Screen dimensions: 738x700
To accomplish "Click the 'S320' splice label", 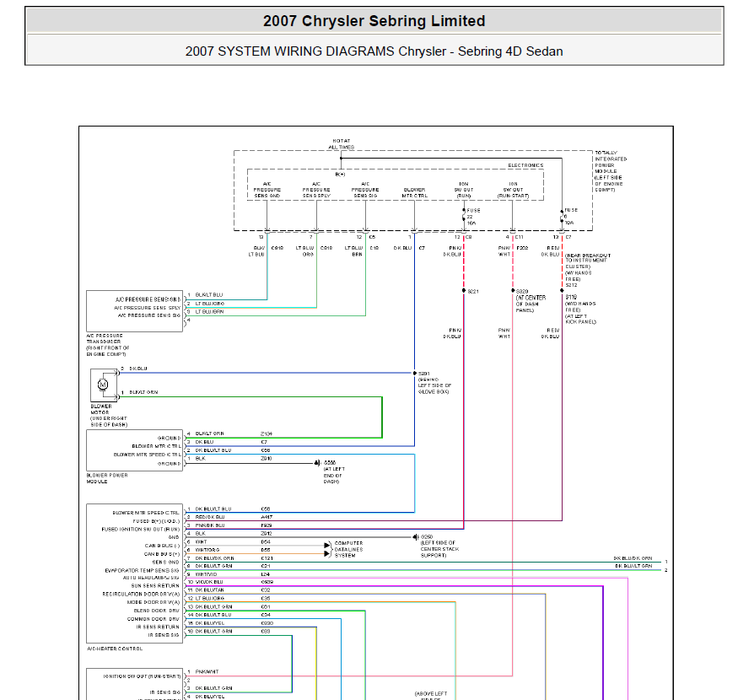I will click(x=522, y=292).
